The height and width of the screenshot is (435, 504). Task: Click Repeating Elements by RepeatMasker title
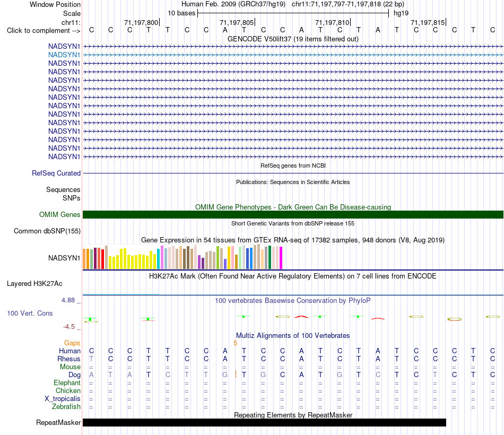(293, 415)
